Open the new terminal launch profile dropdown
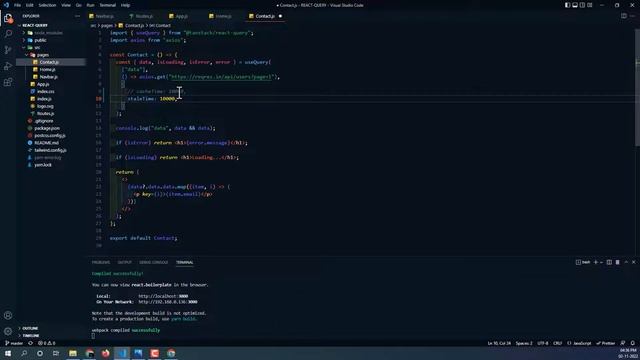The image size is (640, 360). point(601,262)
